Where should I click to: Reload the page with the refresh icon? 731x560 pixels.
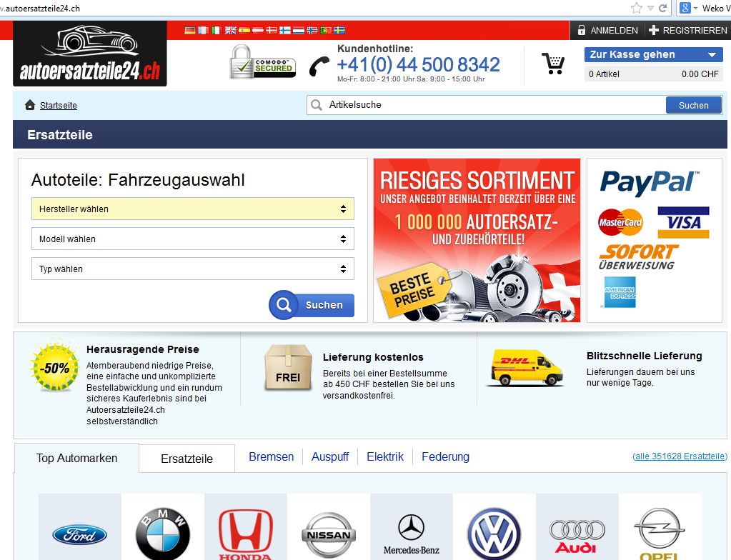(663, 8)
